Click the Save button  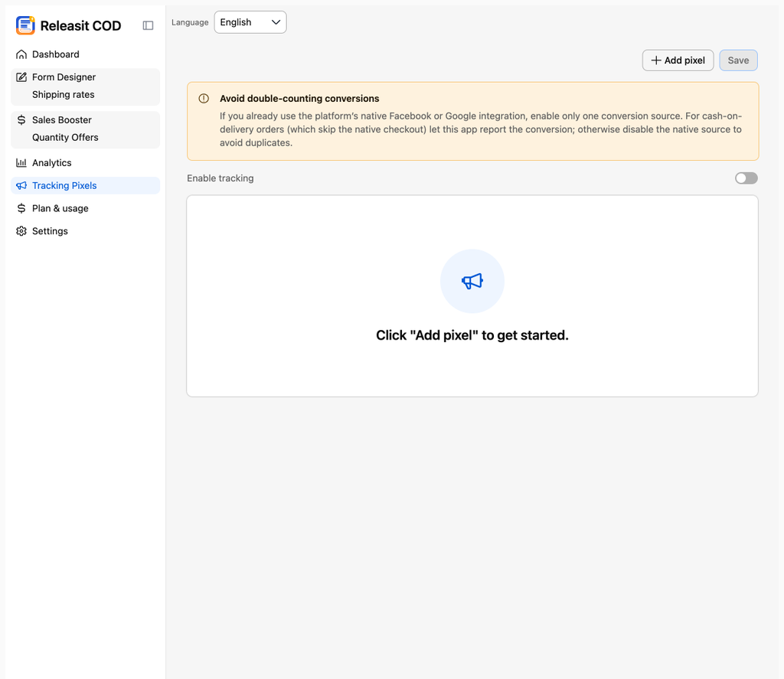tap(738, 60)
